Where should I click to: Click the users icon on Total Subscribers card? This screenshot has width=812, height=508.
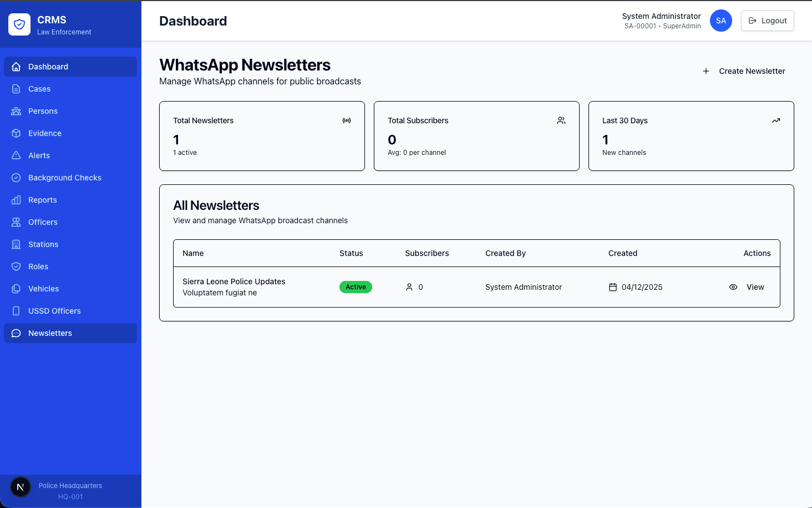(x=561, y=120)
